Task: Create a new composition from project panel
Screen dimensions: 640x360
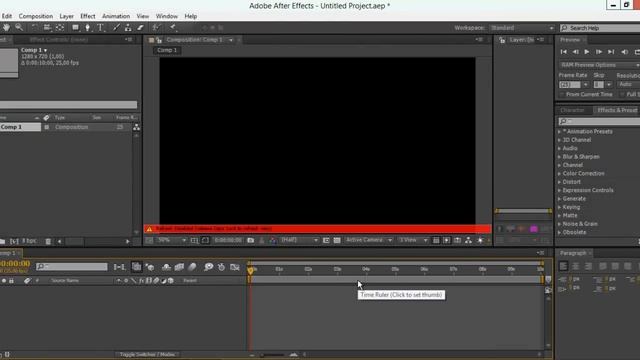Action: tap(14, 241)
